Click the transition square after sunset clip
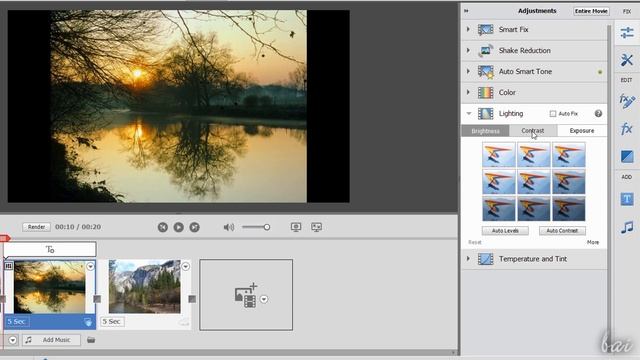Screen dimensions: 640x360 coord(97,299)
